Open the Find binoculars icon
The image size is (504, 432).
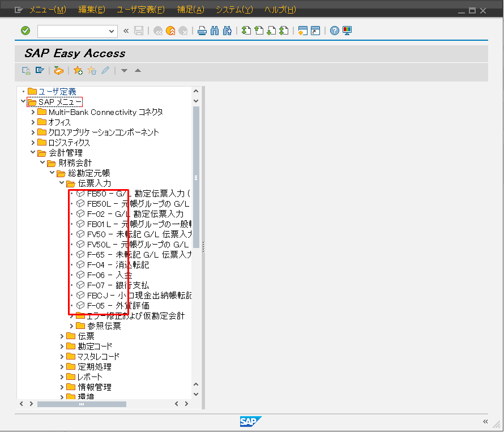[214, 31]
